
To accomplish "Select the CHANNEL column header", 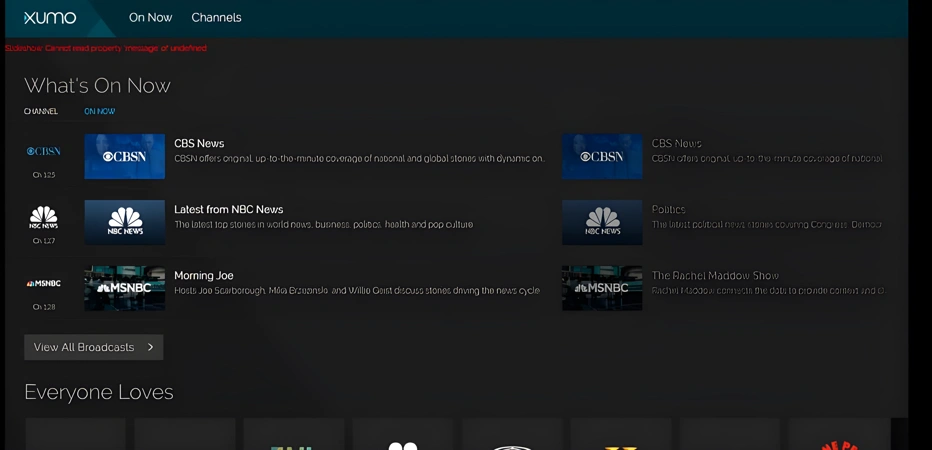I will (x=41, y=111).
